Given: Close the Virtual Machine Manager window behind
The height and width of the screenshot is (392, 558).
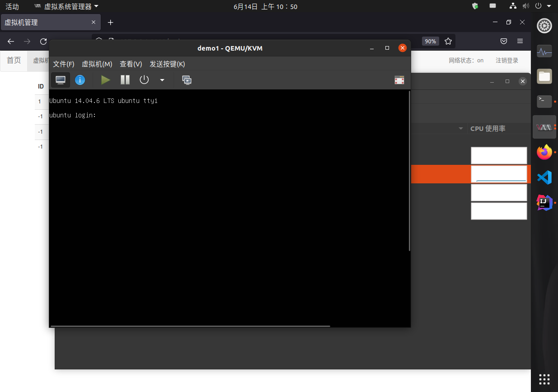Looking at the screenshot, I should tap(522, 81).
